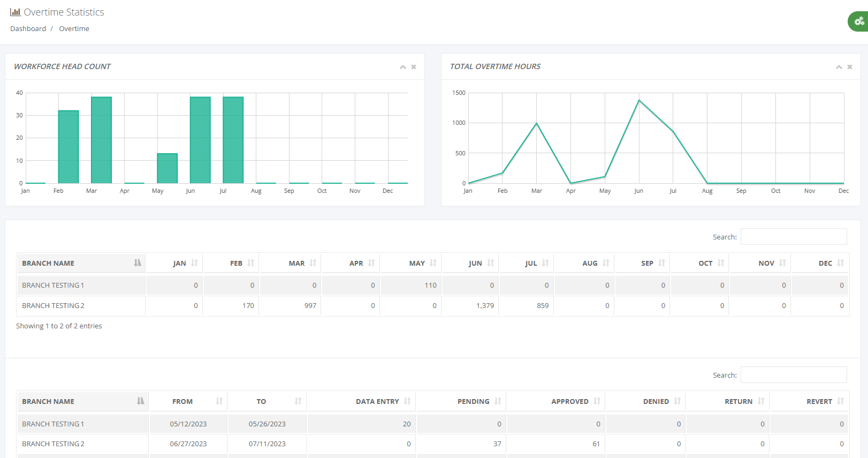Sort by SEP column
Image resolution: width=868 pixels, height=458 pixels.
[x=642, y=263]
